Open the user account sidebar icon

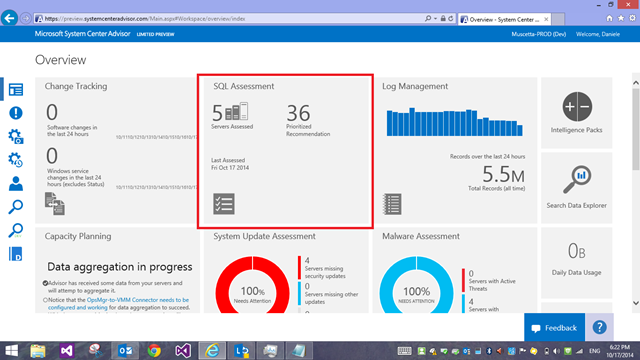(x=16, y=184)
